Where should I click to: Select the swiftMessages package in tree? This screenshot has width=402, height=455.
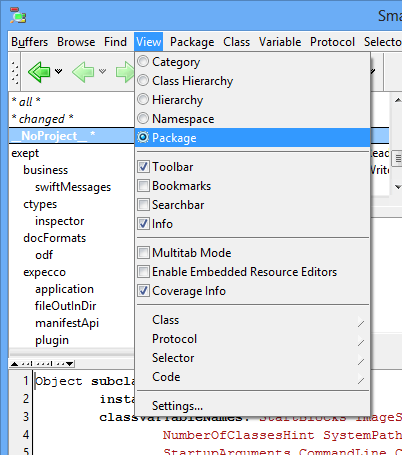click(x=73, y=187)
